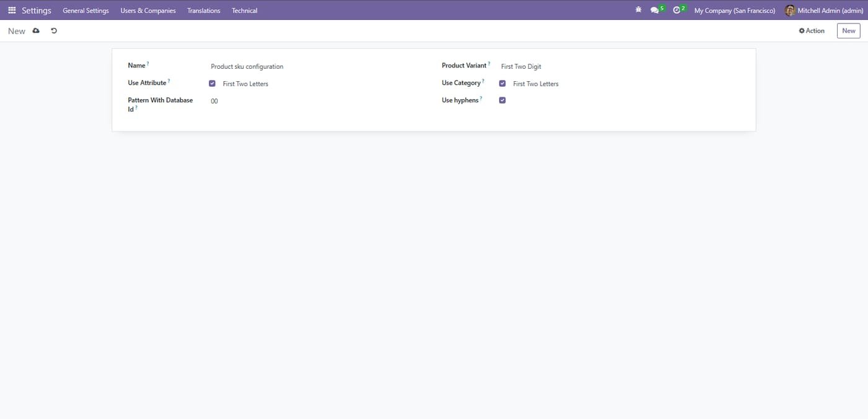Screen dimensions: 868x419
Task: Show help tooltip beside Product Variant label
Action: click(x=489, y=63)
